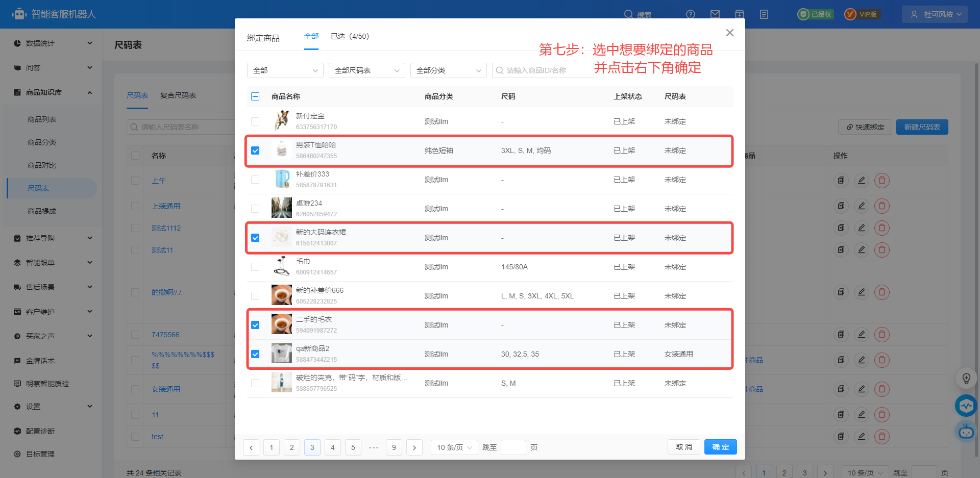Screen dimensions: 980x478
Task: Switch to 复合尺码表 tab
Action: click(x=178, y=95)
